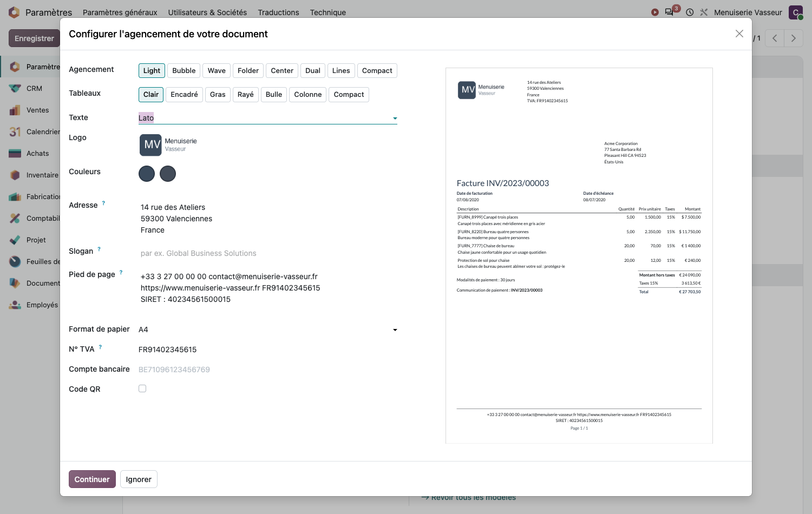812x514 pixels.
Task: Select the Light layout option
Action: tap(152, 70)
